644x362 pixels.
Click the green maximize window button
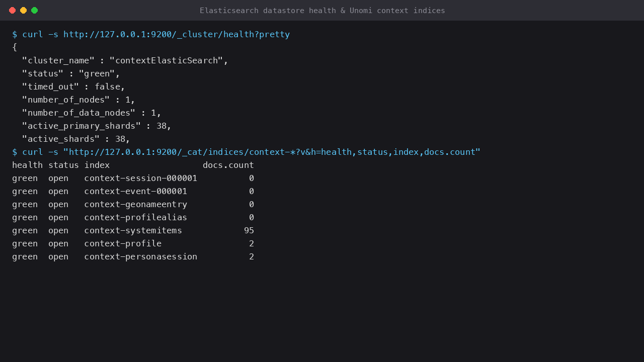point(34,10)
